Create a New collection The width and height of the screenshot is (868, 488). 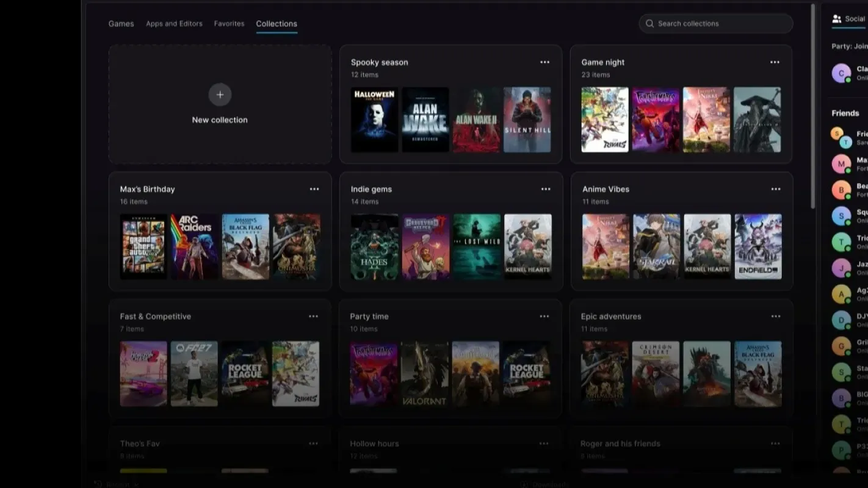click(x=220, y=104)
